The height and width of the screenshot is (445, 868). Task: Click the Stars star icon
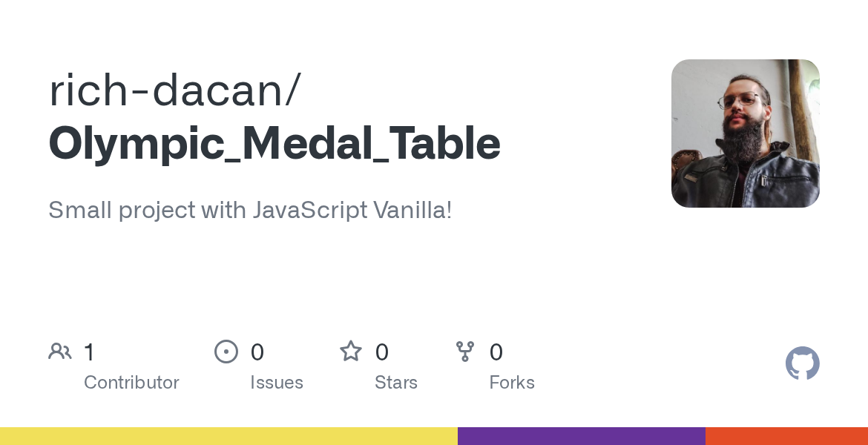pyautogui.click(x=351, y=352)
